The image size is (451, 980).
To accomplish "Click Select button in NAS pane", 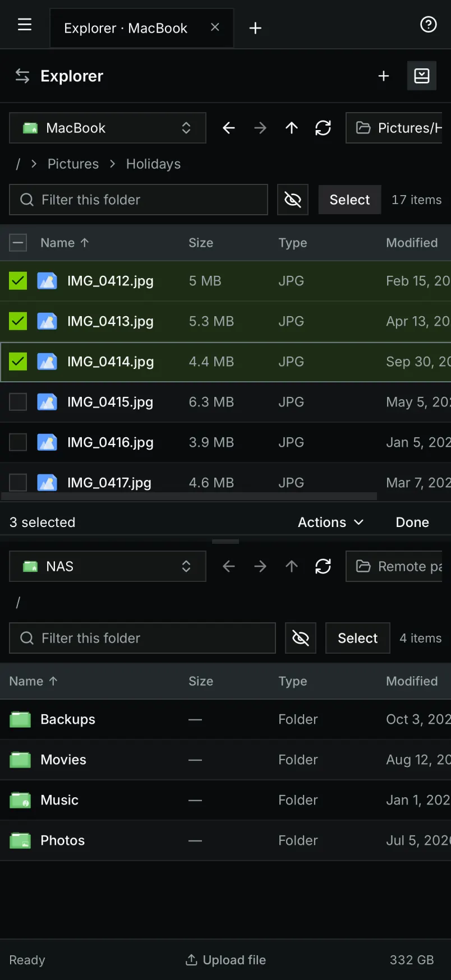I will 358,638.
